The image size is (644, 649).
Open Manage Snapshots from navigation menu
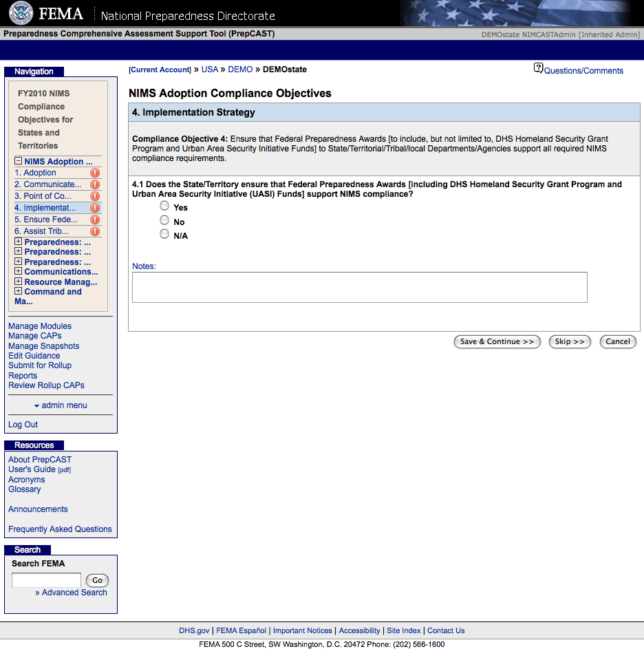tap(43, 346)
